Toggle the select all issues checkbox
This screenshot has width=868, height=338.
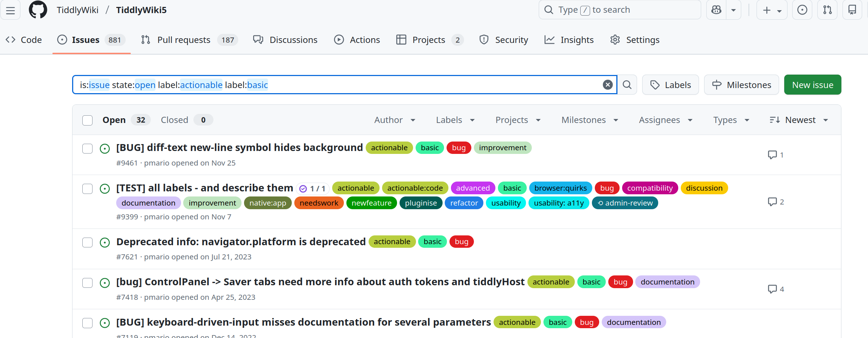pyautogui.click(x=87, y=120)
